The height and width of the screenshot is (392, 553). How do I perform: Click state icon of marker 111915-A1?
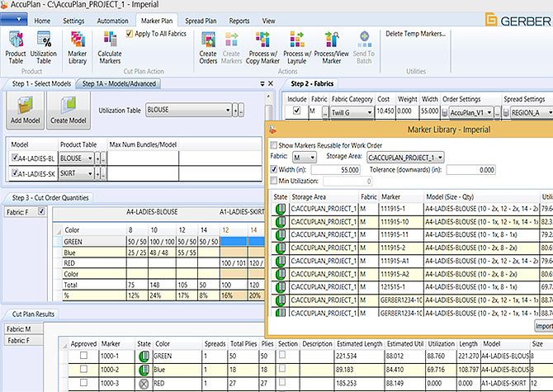coord(281,262)
